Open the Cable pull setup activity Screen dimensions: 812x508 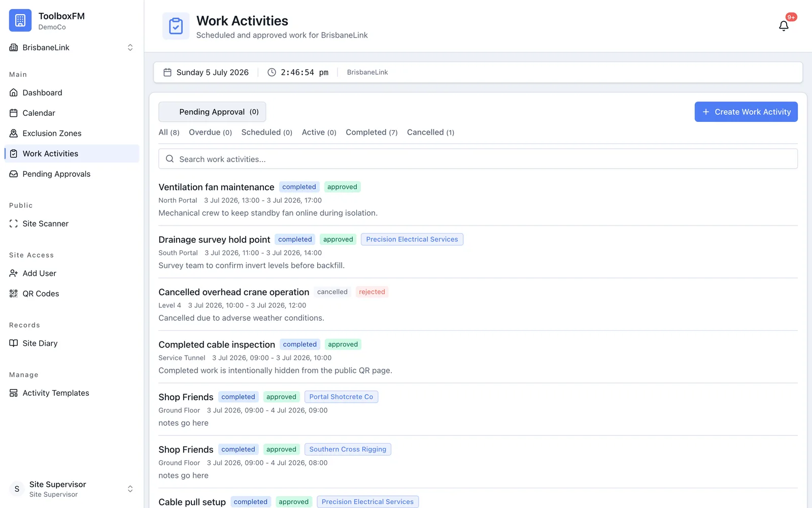(192, 502)
